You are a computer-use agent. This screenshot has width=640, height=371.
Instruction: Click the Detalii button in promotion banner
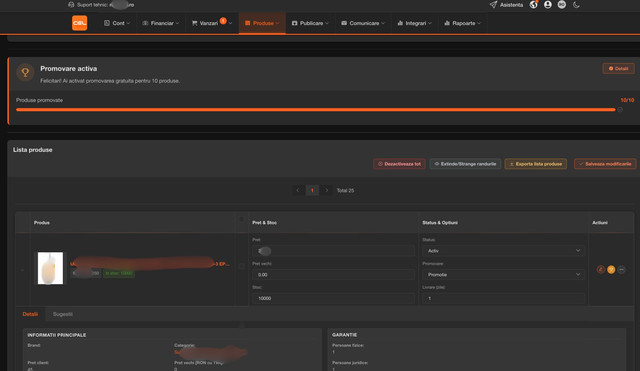[618, 69]
